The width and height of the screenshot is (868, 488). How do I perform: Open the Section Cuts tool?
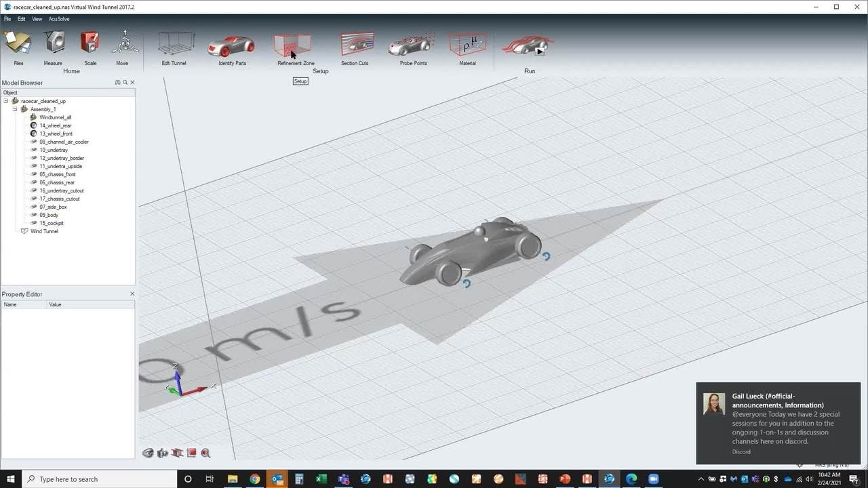[357, 45]
